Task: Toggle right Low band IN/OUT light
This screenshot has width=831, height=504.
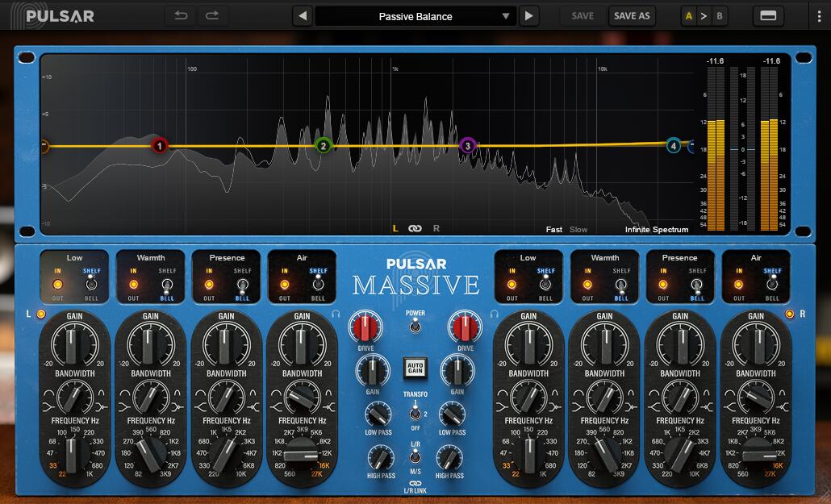Action: 512,285
